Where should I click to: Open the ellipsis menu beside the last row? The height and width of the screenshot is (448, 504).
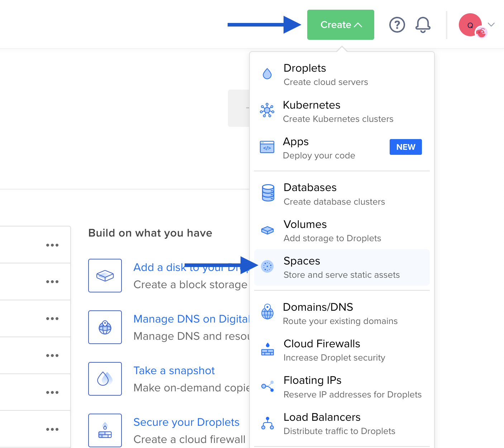pyautogui.click(x=52, y=429)
